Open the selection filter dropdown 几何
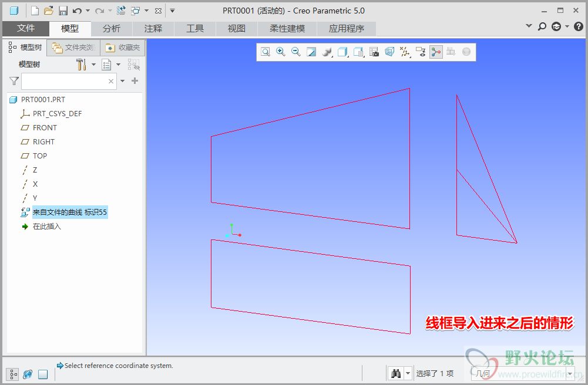This screenshot has height=385, width=588. (x=569, y=373)
